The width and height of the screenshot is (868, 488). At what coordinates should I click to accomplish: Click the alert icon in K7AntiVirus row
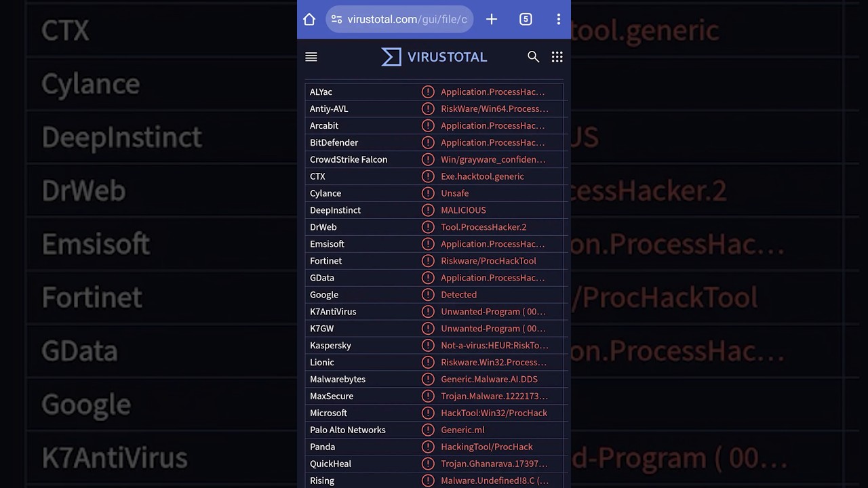[x=428, y=312]
